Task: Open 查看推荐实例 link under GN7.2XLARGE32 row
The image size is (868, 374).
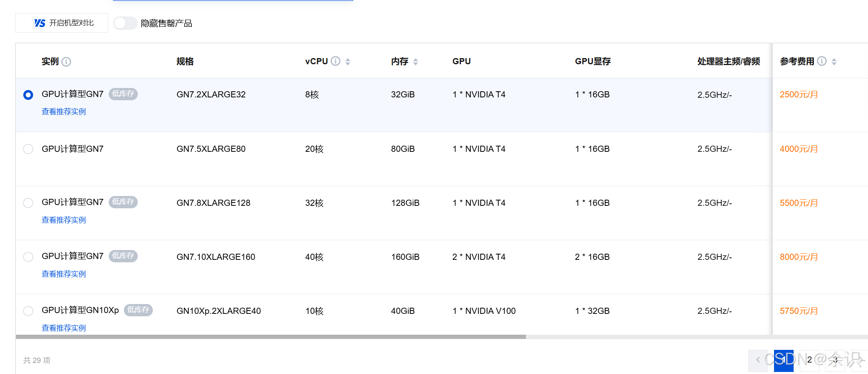Action: click(64, 112)
